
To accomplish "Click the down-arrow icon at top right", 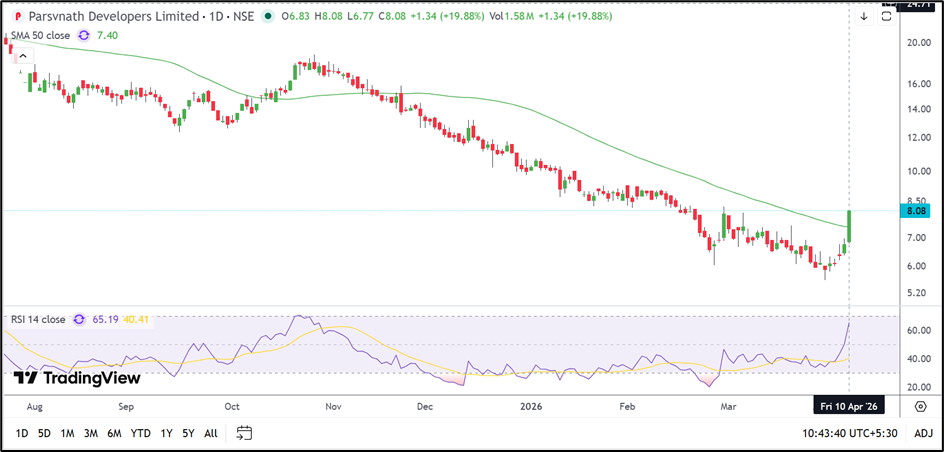I will click(864, 16).
